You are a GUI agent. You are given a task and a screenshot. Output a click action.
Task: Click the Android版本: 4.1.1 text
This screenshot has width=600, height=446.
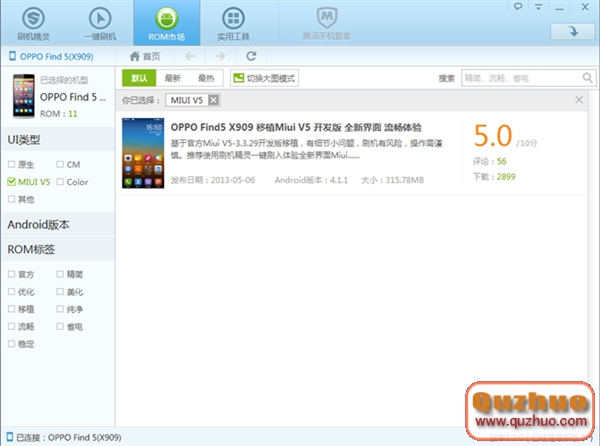[x=311, y=180]
